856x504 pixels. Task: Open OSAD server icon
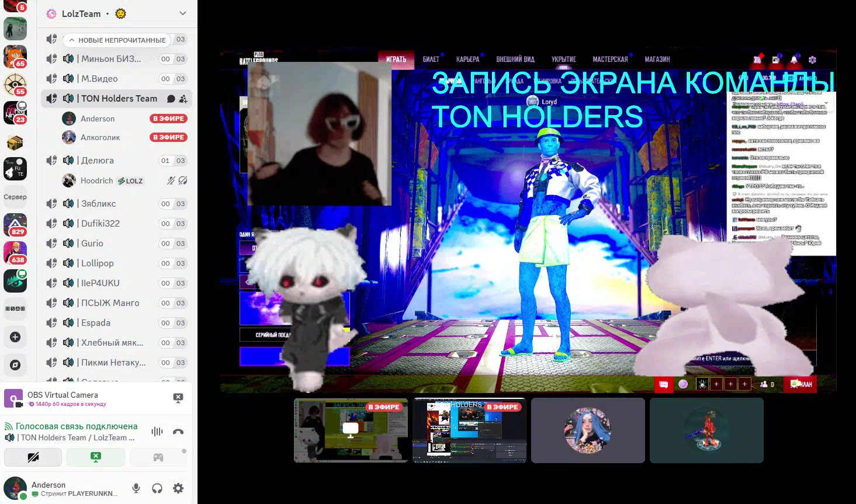click(x=15, y=309)
